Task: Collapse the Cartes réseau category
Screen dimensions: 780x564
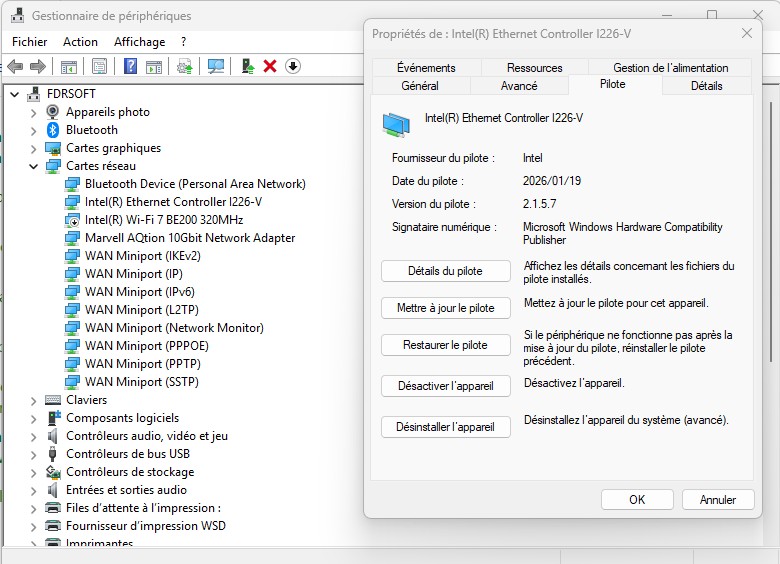Action: pos(33,166)
